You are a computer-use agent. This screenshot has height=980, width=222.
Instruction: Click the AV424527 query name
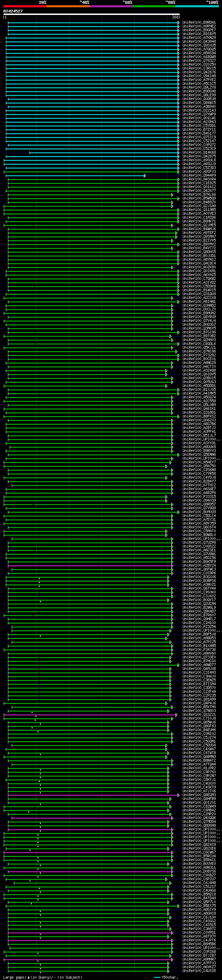[13, 11]
